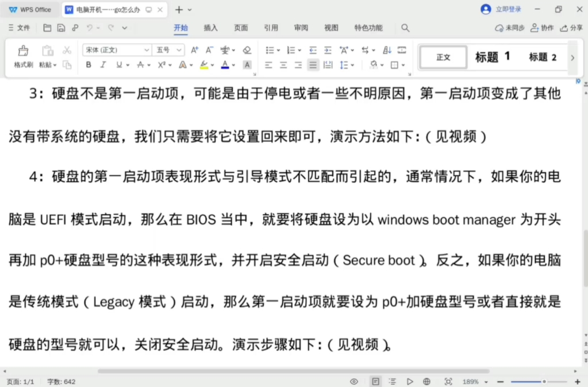
Task: Open new tab with plus icon
Action: point(179,10)
